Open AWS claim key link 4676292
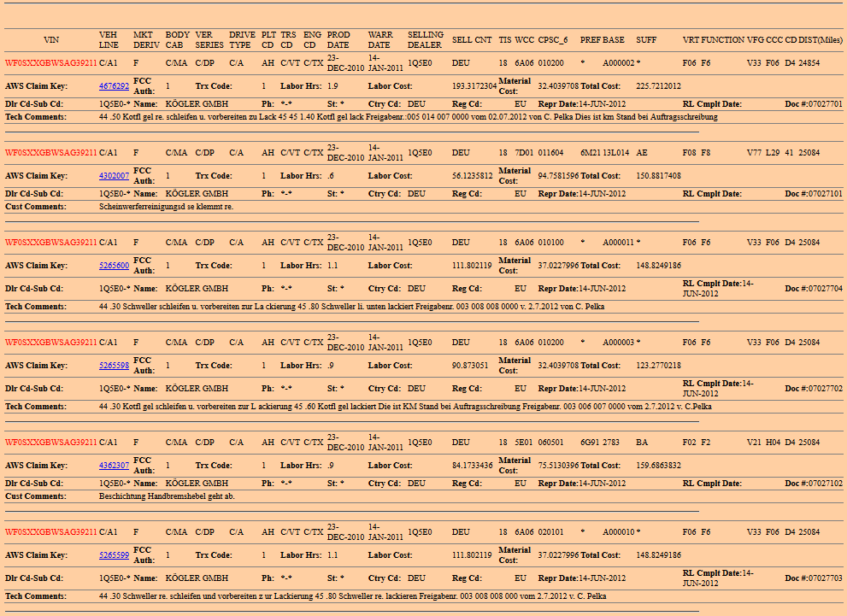The width and height of the screenshot is (847, 616). (x=114, y=86)
